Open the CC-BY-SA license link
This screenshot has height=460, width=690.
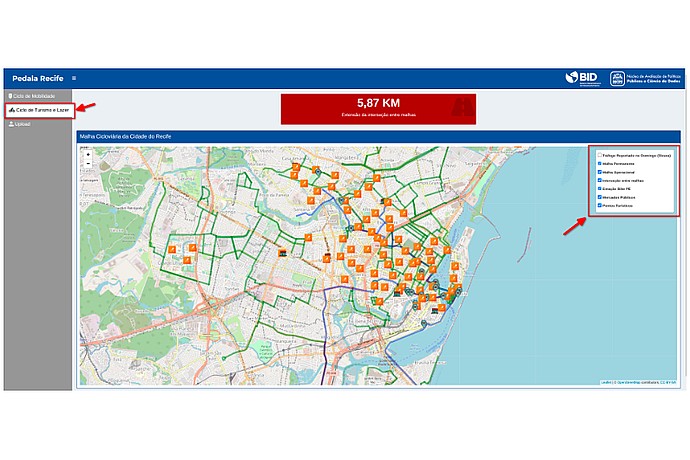[668, 383]
